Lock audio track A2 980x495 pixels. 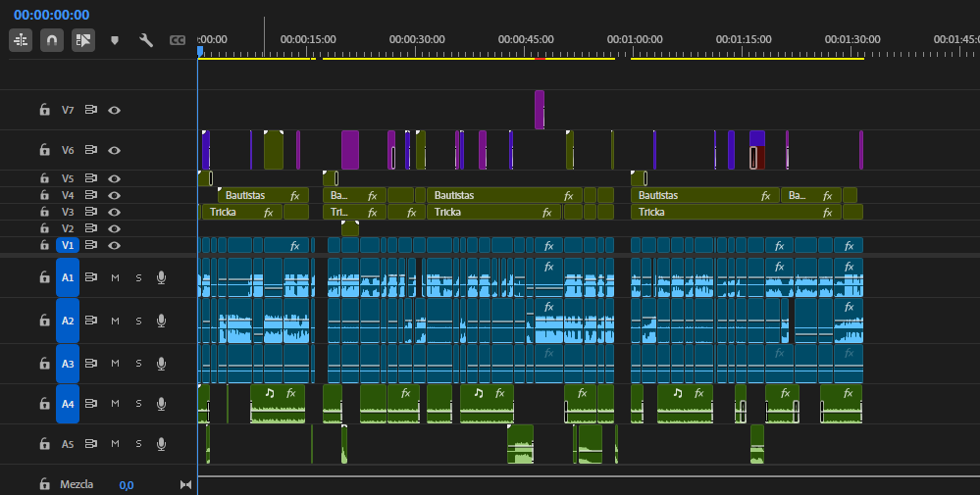44,321
